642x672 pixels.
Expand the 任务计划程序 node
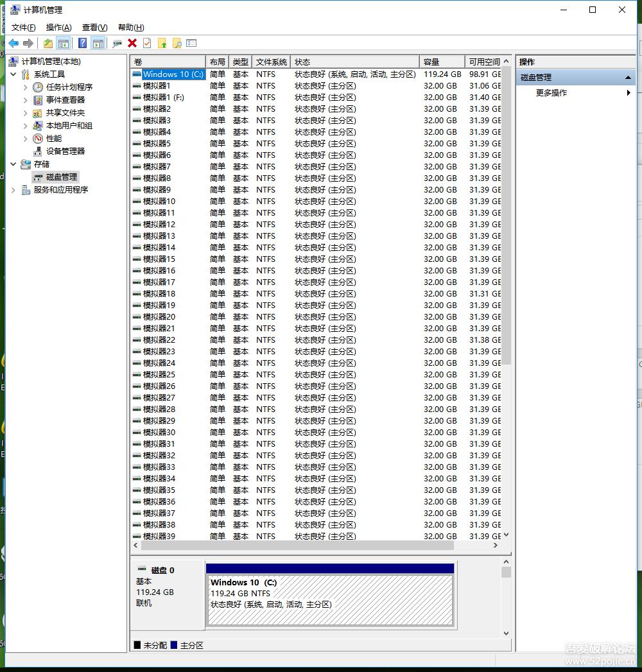point(26,87)
